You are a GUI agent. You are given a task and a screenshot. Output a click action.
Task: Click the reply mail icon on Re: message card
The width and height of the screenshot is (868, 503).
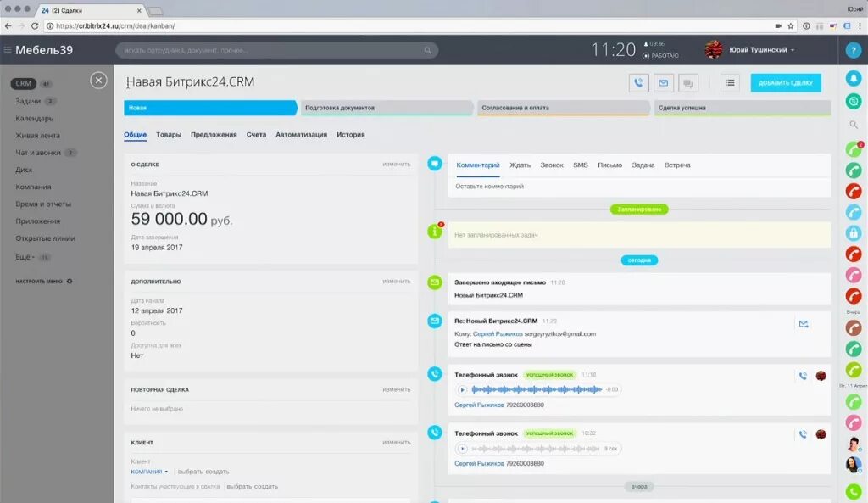pyautogui.click(x=804, y=324)
